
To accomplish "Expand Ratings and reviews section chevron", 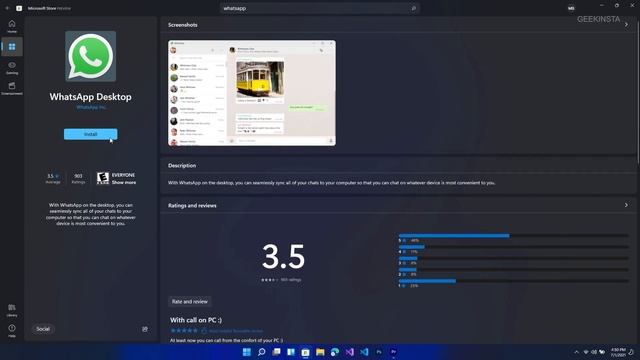I will click(x=626, y=205).
